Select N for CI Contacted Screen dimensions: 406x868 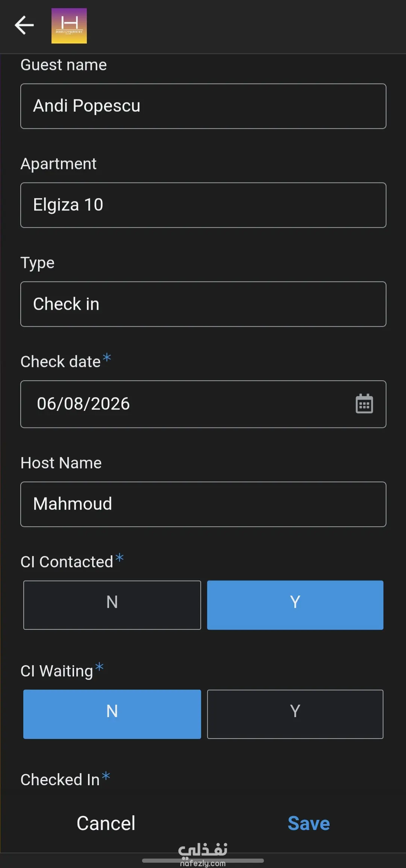[112, 605]
